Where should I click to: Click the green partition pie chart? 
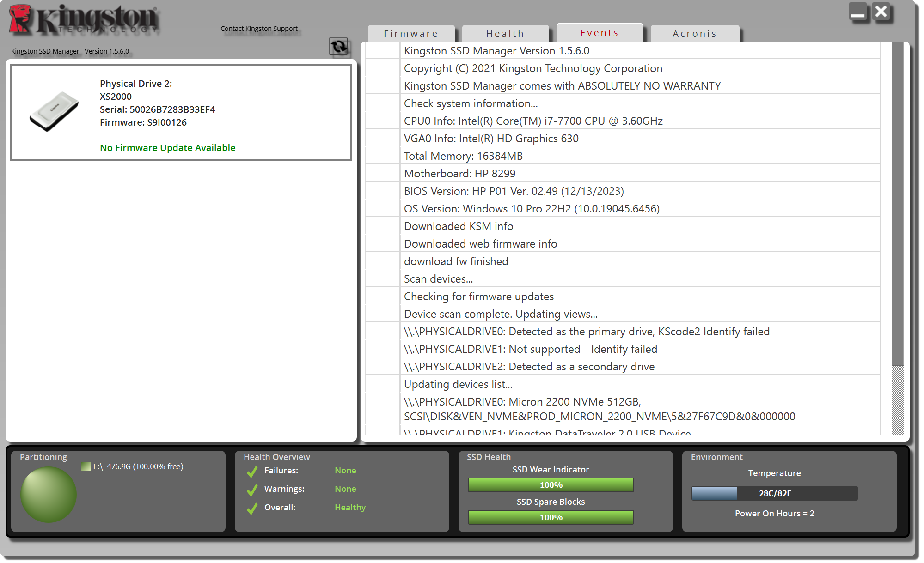coord(49,494)
